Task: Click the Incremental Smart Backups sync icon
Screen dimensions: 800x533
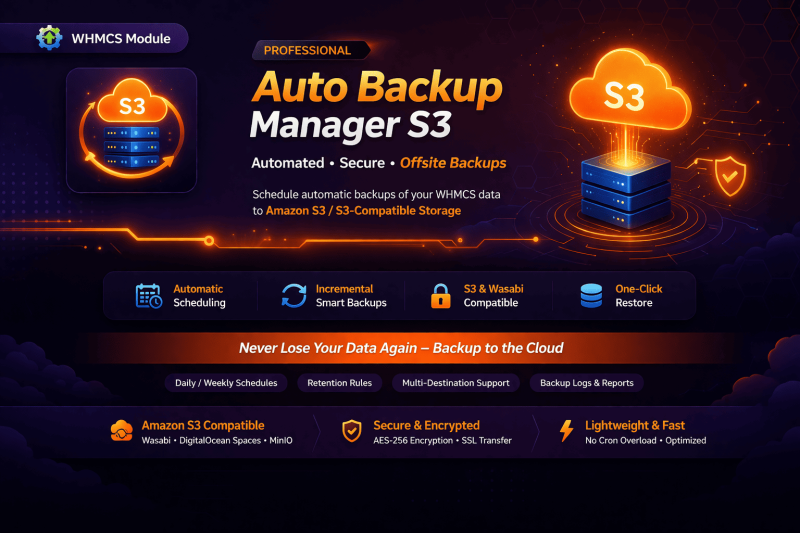Action: (x=294, y=296)
